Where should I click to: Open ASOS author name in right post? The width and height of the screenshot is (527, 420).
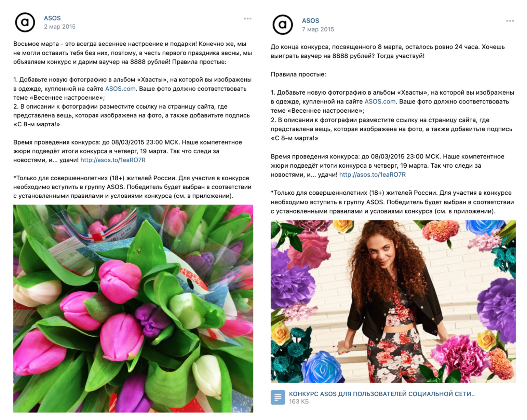(310, 20)
